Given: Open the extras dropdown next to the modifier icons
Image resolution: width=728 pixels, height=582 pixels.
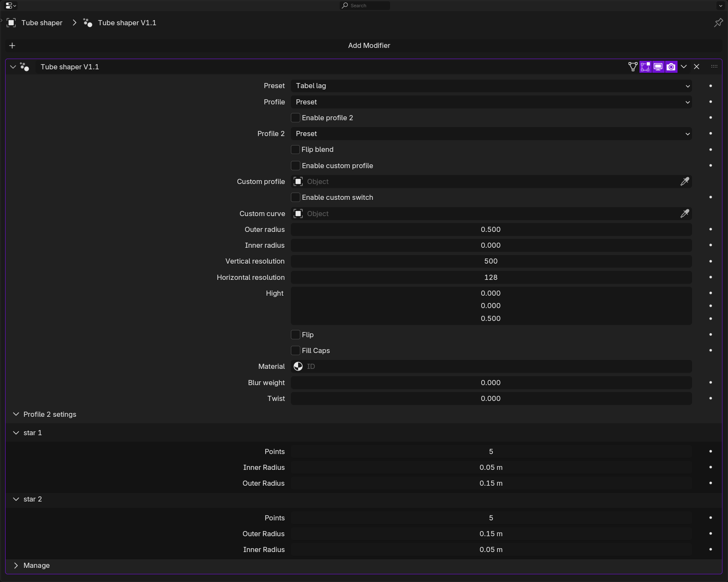Looking at the screenshot, I should 684,67.
